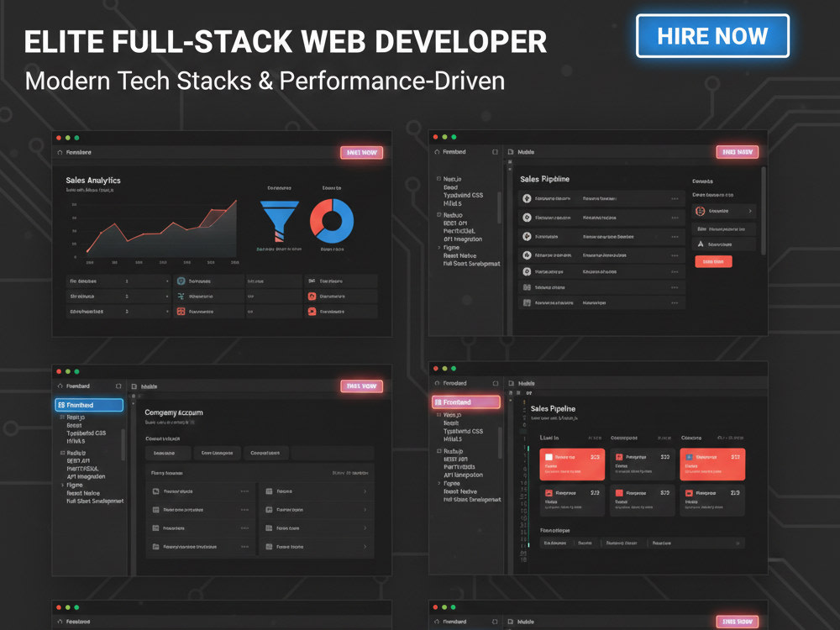
Task: Click the pink button in the Sales Analytics window
Action: 361,153
